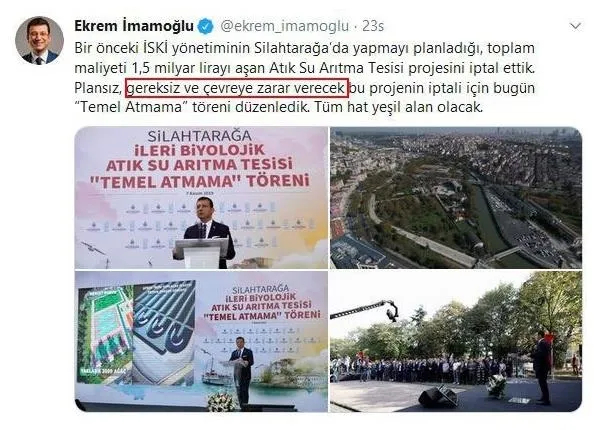Open the @ekrem_imamoglu handle link
This screenshot has height=430, width=594.
(x=284, y=26)
